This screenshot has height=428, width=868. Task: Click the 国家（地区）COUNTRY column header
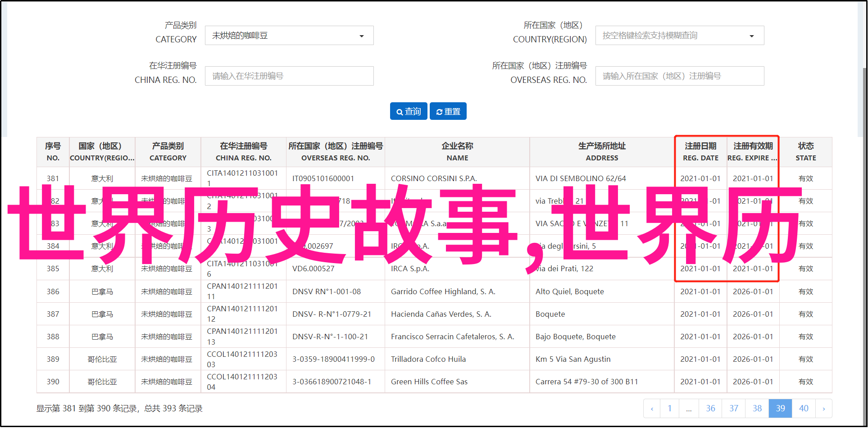tap(102, 152)
